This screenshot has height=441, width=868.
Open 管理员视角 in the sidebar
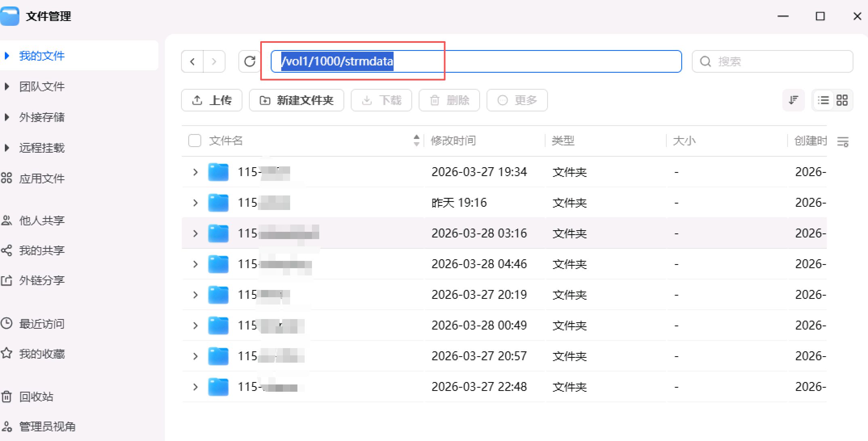click(x=47, y=426)
